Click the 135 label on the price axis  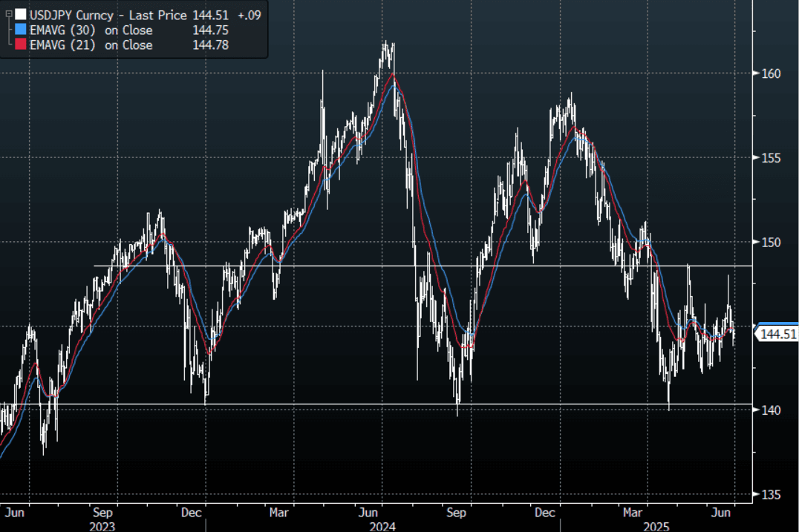770,494
